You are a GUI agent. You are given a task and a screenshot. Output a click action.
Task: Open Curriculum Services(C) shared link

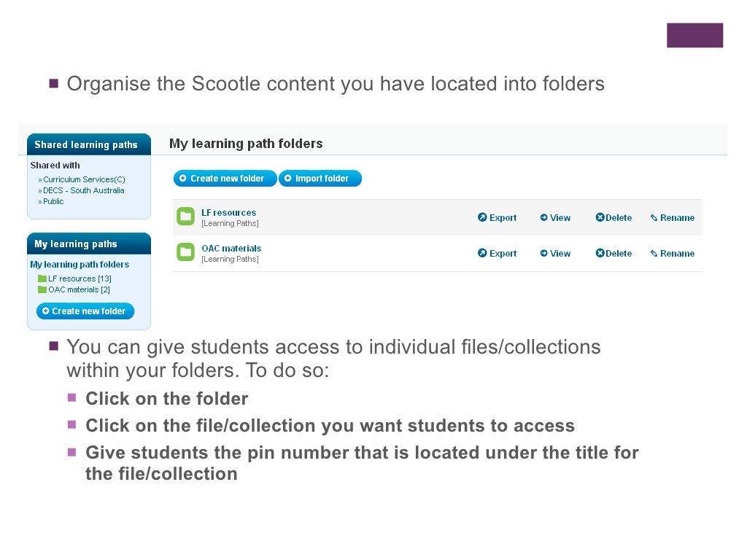point(84,179)
